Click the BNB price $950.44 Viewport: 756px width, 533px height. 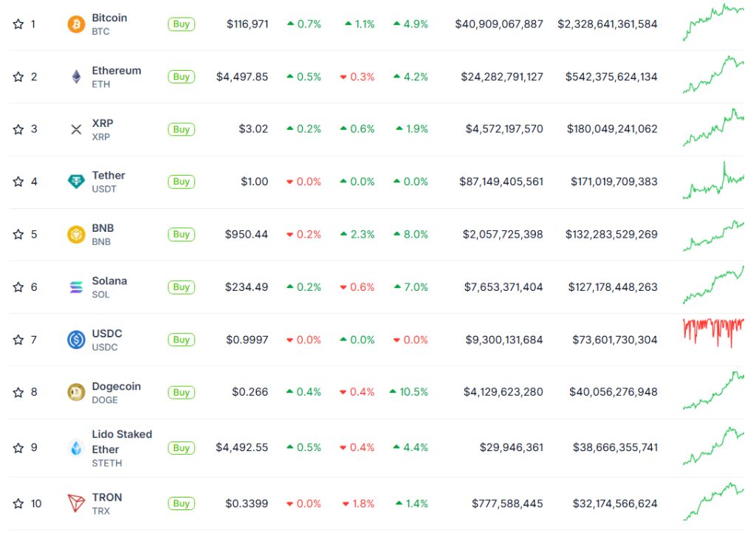[247, 234]
